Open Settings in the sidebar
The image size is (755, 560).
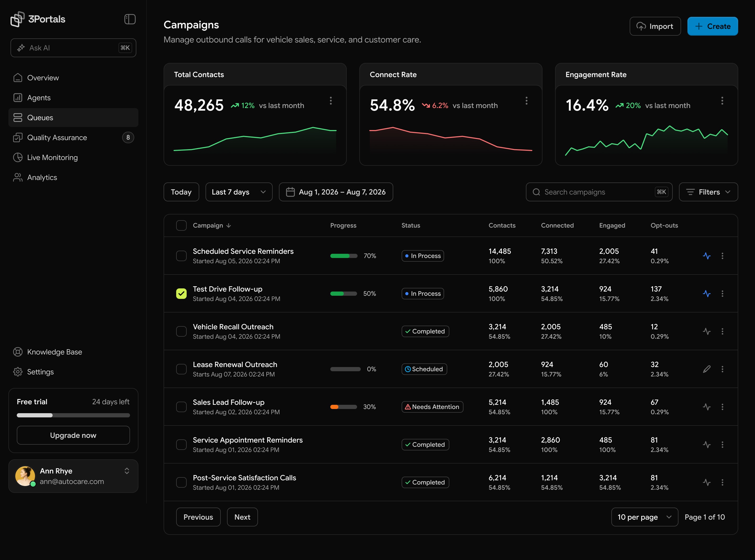[73, 372]
